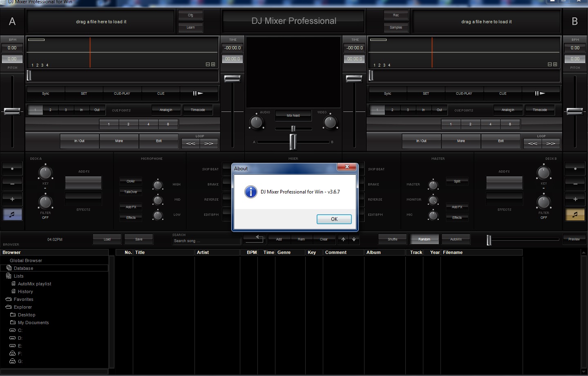Click OK in the About dialog
The width and height of the screenshot is (588, 376).
click(334, 219)
